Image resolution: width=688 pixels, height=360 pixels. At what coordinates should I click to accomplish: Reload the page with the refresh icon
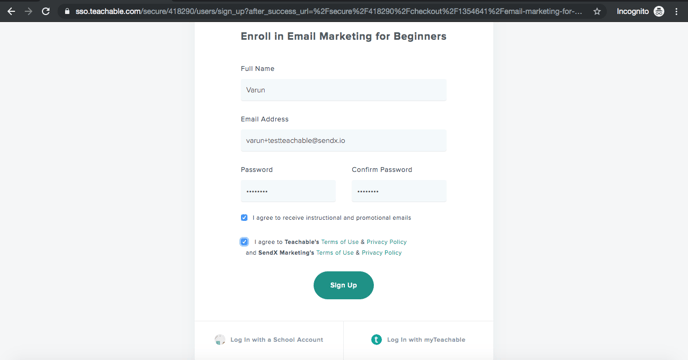[46, 11]
